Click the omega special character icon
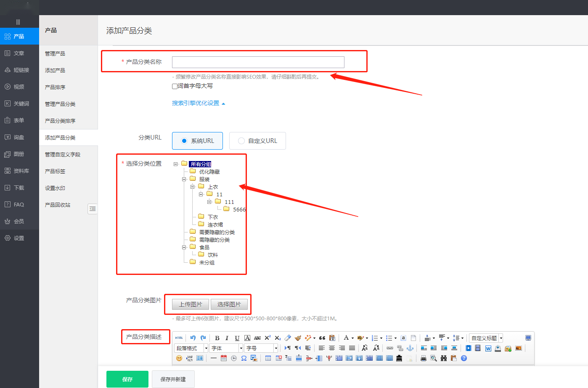588x388 pixels. [x=244, y=358]
